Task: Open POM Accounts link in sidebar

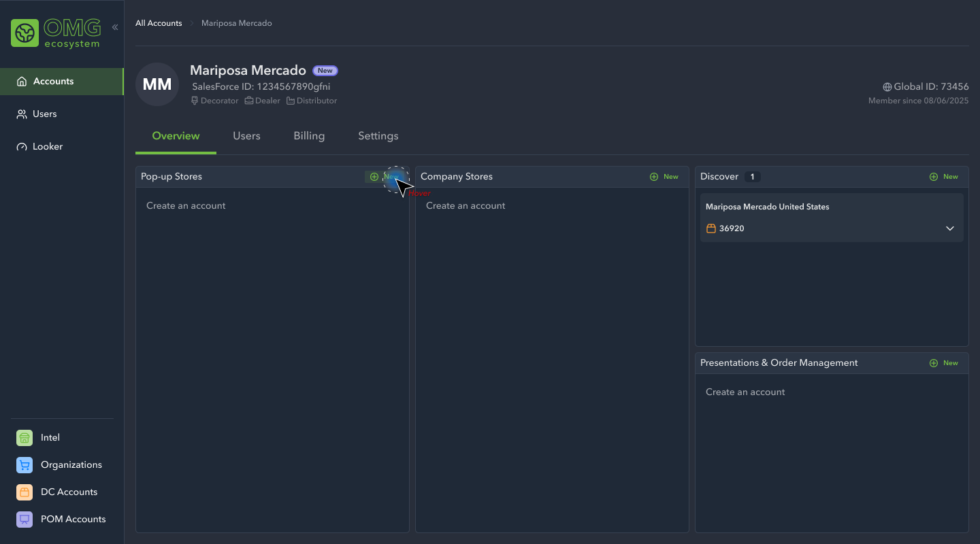Action: pos(73,520)
